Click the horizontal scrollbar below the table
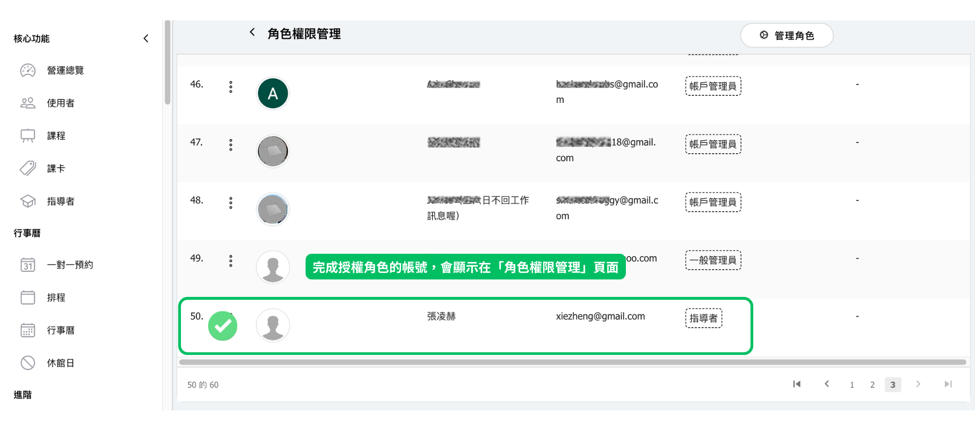Viewport: 980px width, 431px height. (572, 362)
